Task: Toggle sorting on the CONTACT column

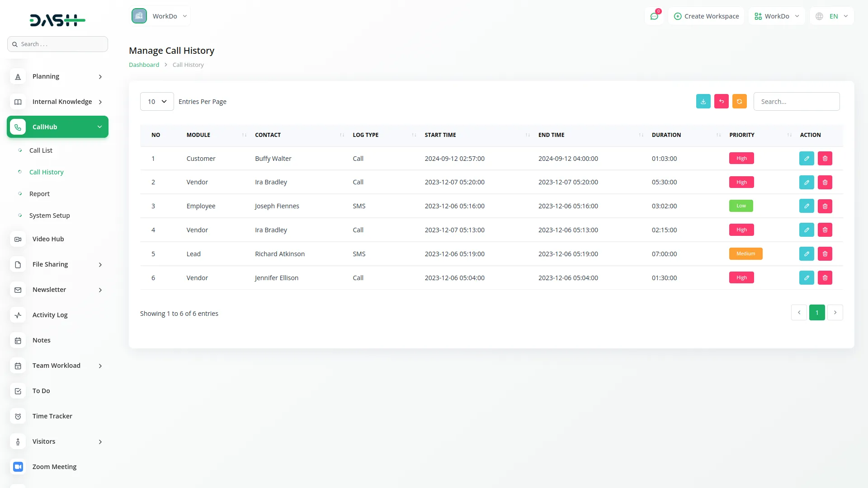Action: [x=342, y=135]
